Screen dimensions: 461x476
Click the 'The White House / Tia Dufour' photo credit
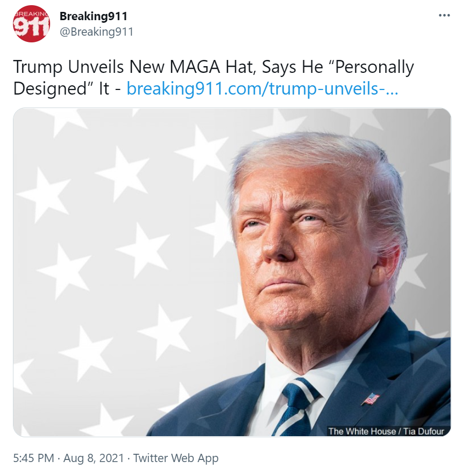pyautogui.click(x=386, y=431)
